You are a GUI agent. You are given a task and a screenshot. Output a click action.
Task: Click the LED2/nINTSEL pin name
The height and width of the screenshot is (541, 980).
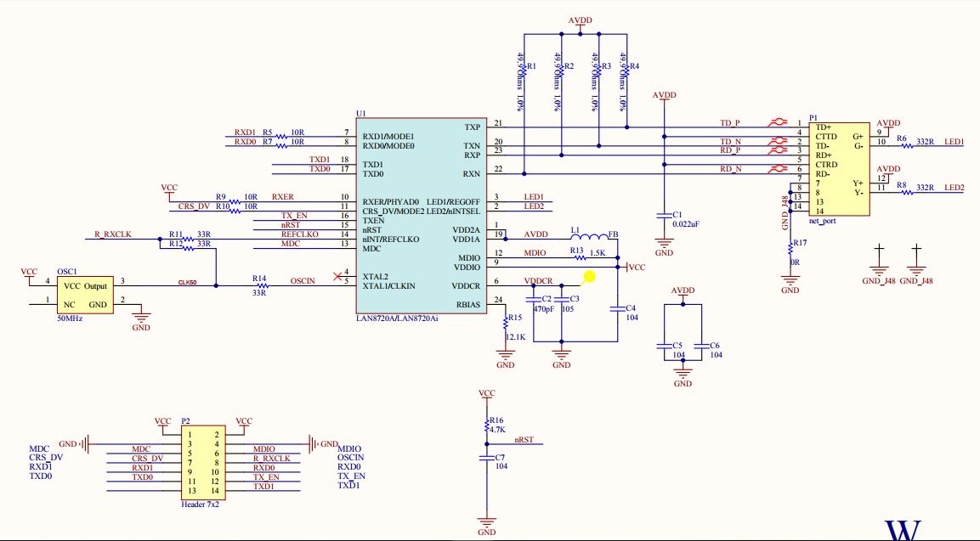[x=453, y=211]
